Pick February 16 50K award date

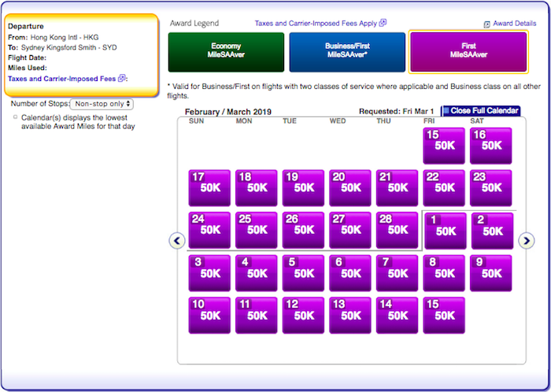[490, 146]
